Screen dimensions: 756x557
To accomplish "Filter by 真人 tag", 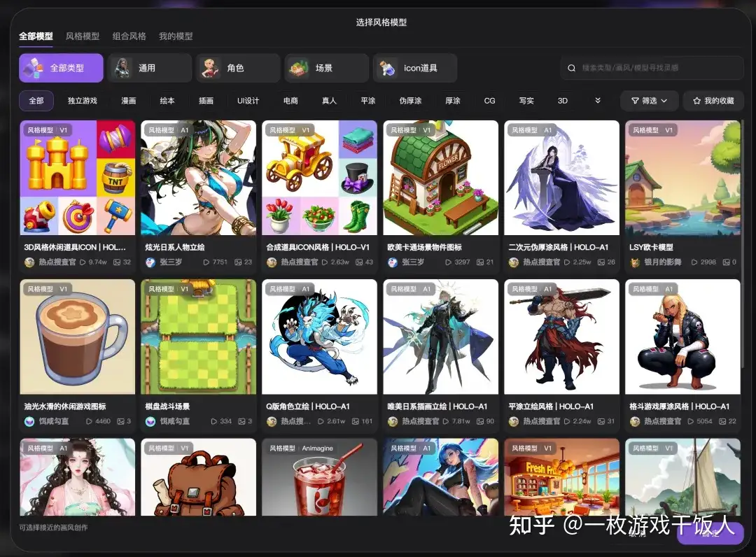I will point(329,101).
